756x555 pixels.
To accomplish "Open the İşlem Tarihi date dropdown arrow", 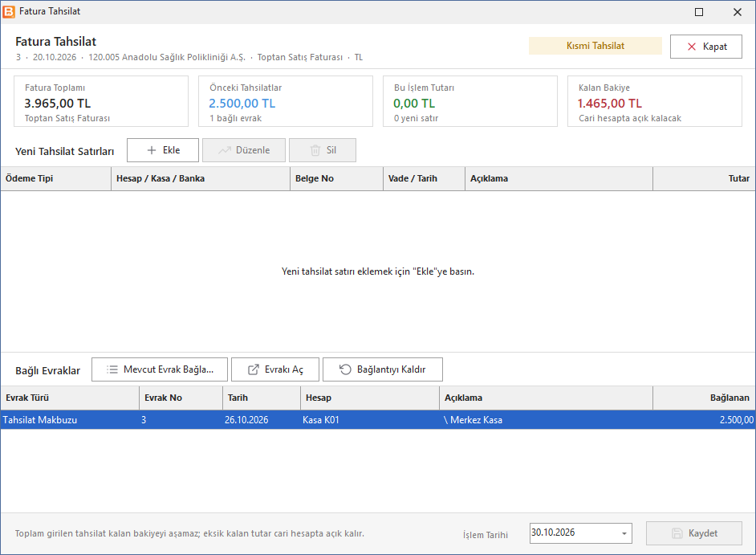I will (624, 533).
